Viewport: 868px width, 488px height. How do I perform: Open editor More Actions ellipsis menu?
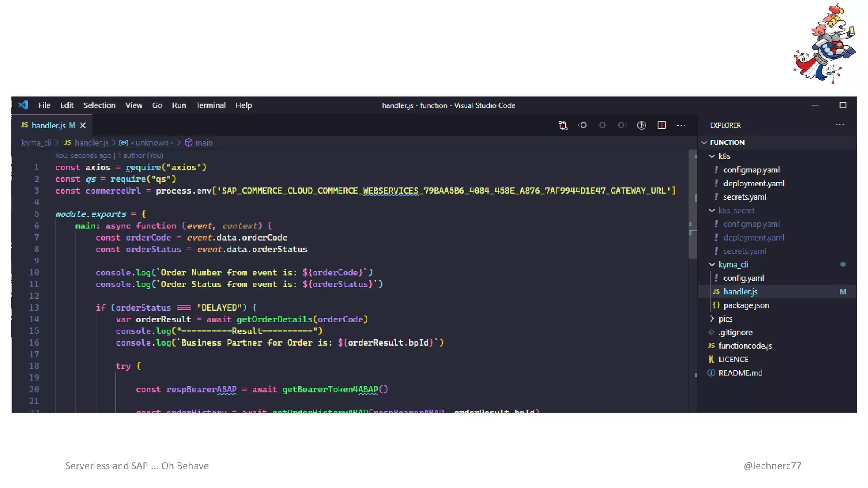click(x=681, y=125)
